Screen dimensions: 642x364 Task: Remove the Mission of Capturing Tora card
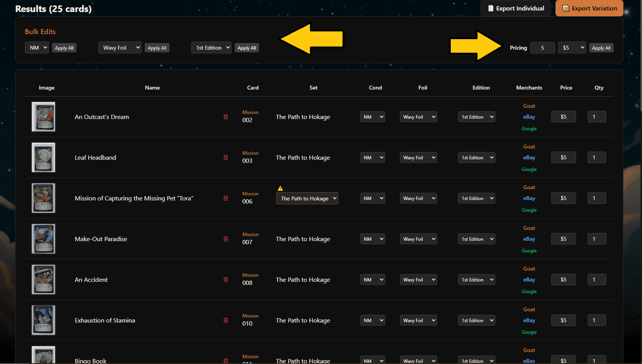pyautogui.click(x=226, y=198)
